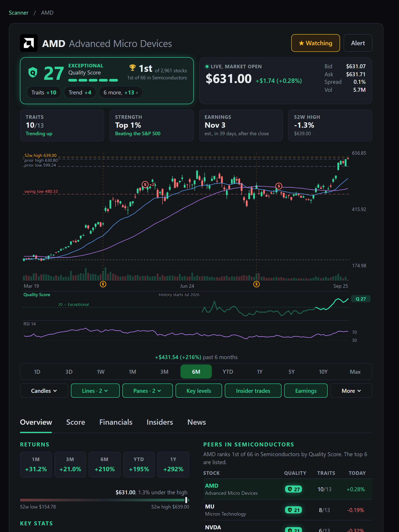The width and height of the screenshot is (399, 532).
Task: Click the 3M +21.0% return box
Action: pyautogui.click(x=70, y=464)
